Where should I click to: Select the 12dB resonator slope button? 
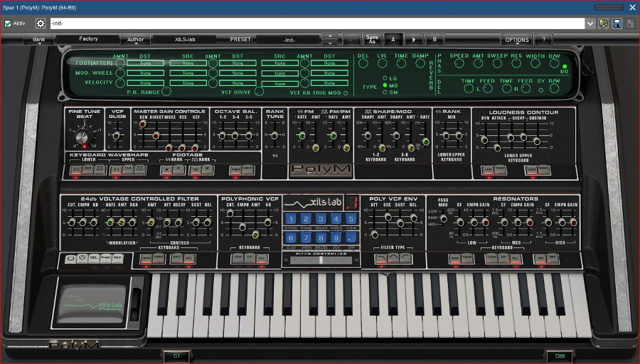point(468,258)
